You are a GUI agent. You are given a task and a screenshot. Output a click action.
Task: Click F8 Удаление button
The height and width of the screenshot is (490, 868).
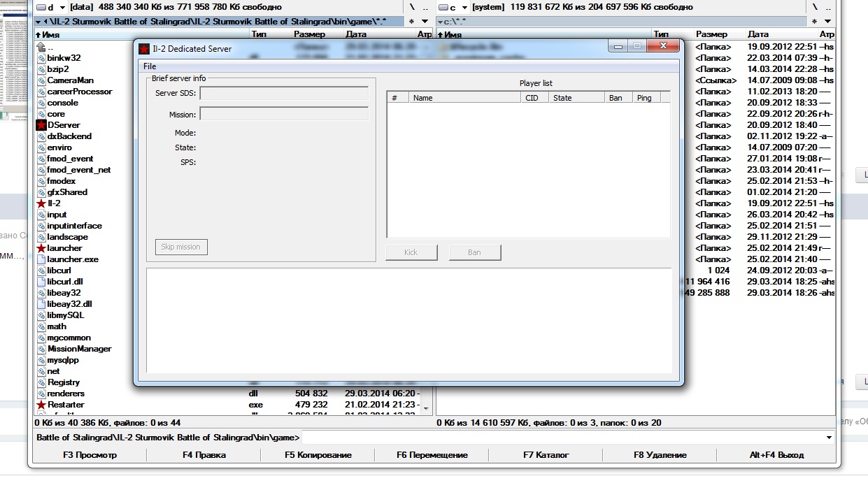[660, 455]
